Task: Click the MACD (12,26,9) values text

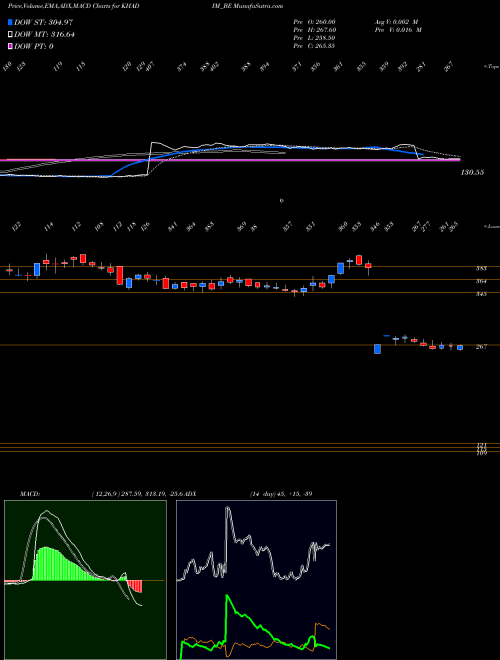Action: click(x=139, y=493)
